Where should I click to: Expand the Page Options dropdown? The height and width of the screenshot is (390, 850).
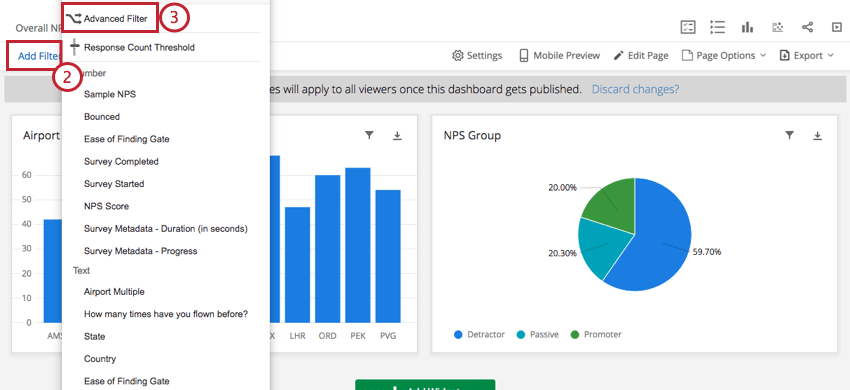coord(724,55)
